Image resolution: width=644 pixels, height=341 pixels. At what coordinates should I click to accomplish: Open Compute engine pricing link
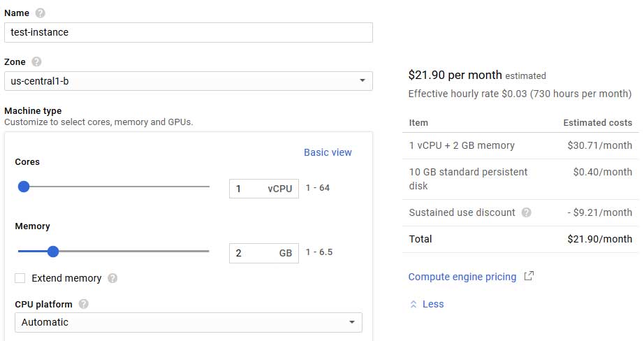pyautogui.click(x=462, y=277)
